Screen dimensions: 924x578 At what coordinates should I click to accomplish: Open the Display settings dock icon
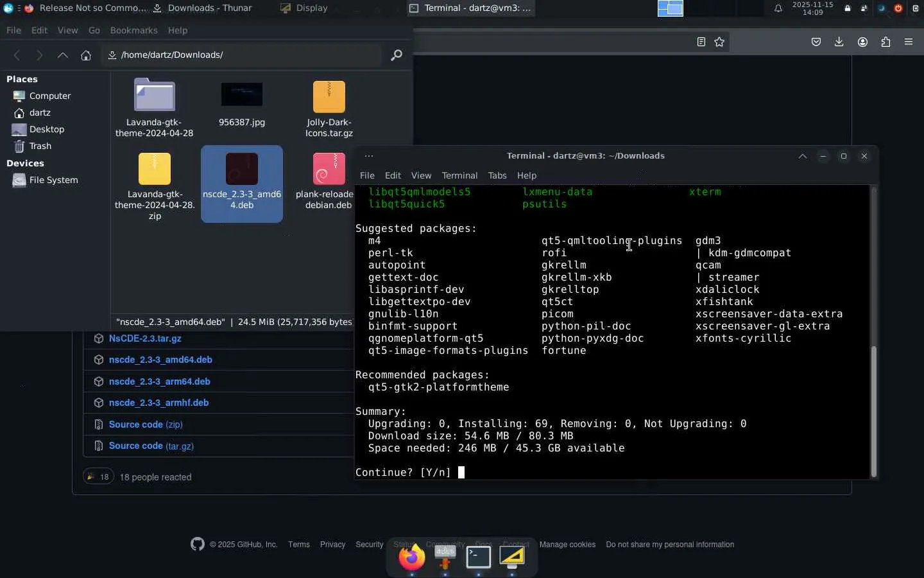(512, 557)
